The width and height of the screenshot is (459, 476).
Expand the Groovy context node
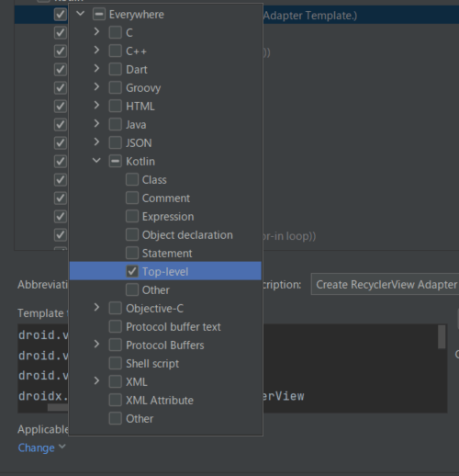coord(96,86)
